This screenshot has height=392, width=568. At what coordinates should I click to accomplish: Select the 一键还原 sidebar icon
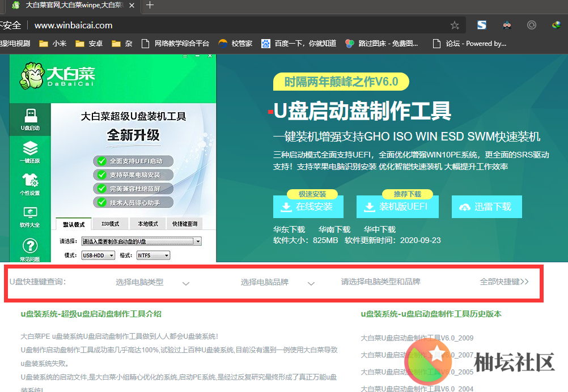point(30,152)
